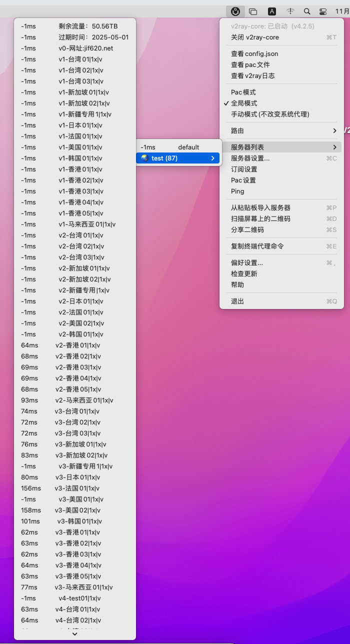Open Spotlight search magnifier icon
The height and width of the screenshot is (644, 350).
click(307, 11)
